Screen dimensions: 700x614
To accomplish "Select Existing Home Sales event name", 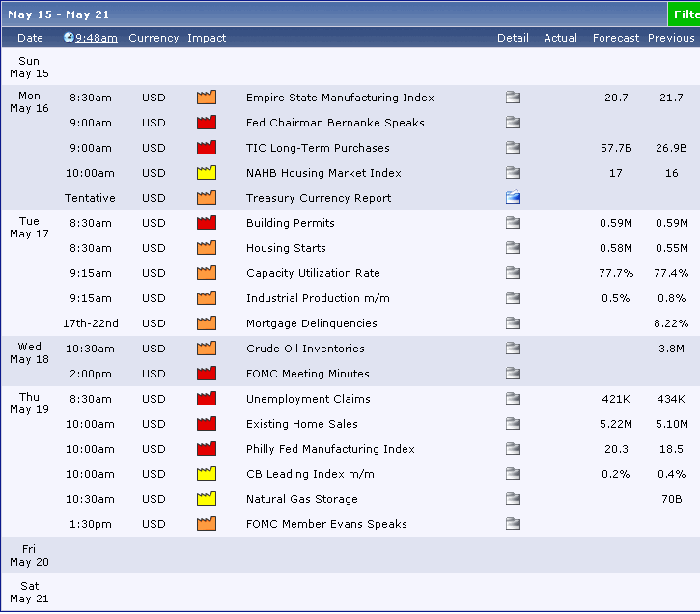I will click(x=302, y=424).
